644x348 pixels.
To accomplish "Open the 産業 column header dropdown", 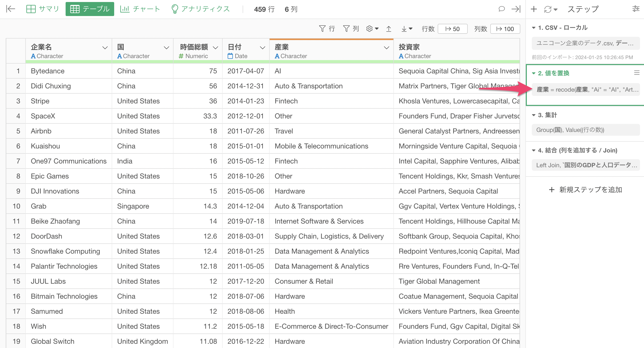I will coord(387,48).
